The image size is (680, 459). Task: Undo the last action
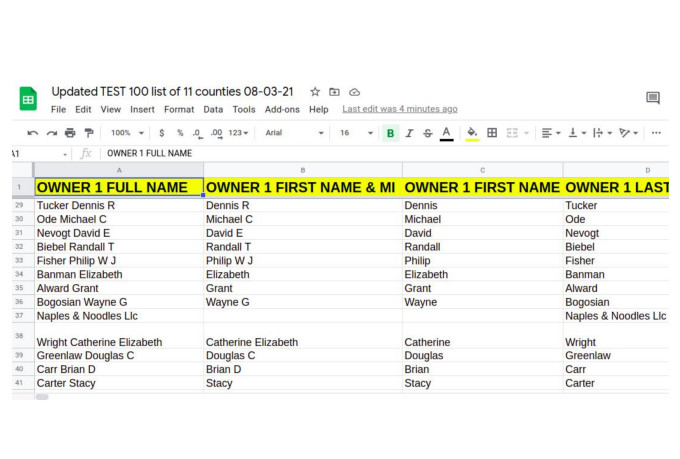33,133
